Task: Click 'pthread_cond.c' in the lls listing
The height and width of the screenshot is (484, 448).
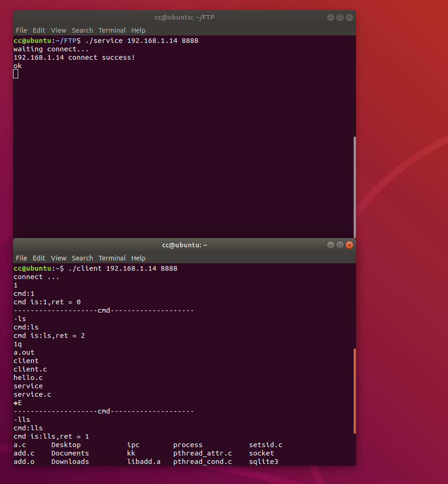Action: (202, 462)
